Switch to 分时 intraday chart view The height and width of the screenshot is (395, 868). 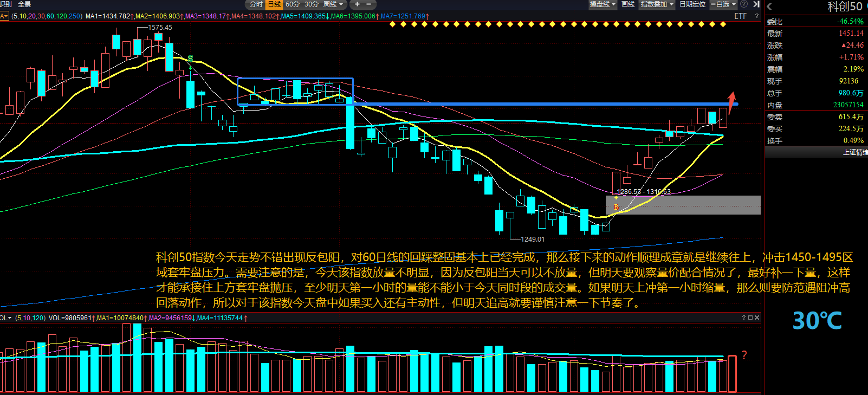(256, 4)
